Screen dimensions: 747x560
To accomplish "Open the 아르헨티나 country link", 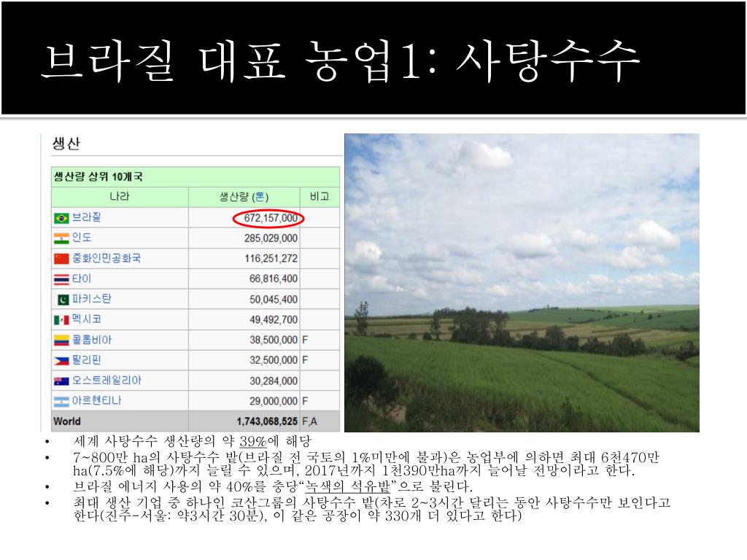I will [x=97, y=400].
